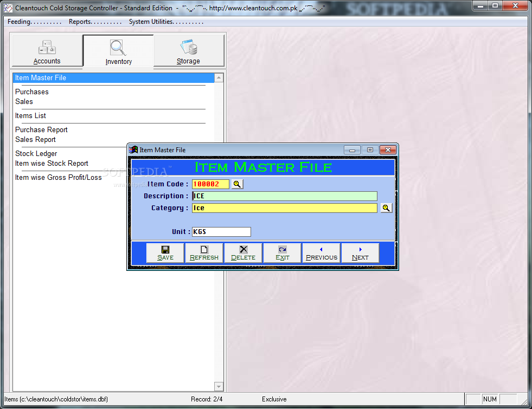Go to the Next record
The image size is (532, 409).
coord(360,253)
